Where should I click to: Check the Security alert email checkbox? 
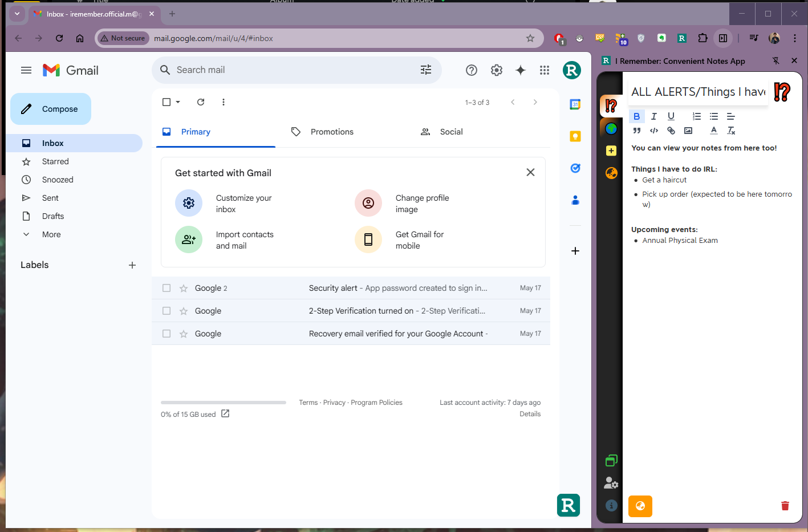pyautogui.click(x=167, y=288)
